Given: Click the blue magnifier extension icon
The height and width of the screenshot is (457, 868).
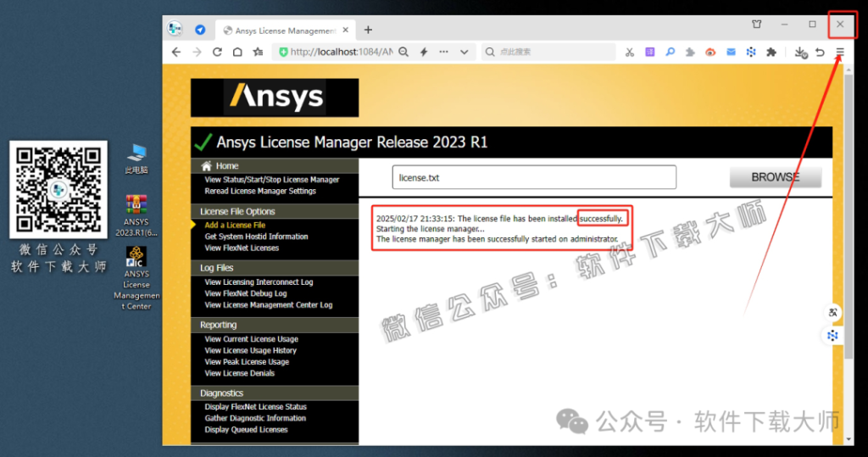Looking at the screenshot, I should (670, 52).
